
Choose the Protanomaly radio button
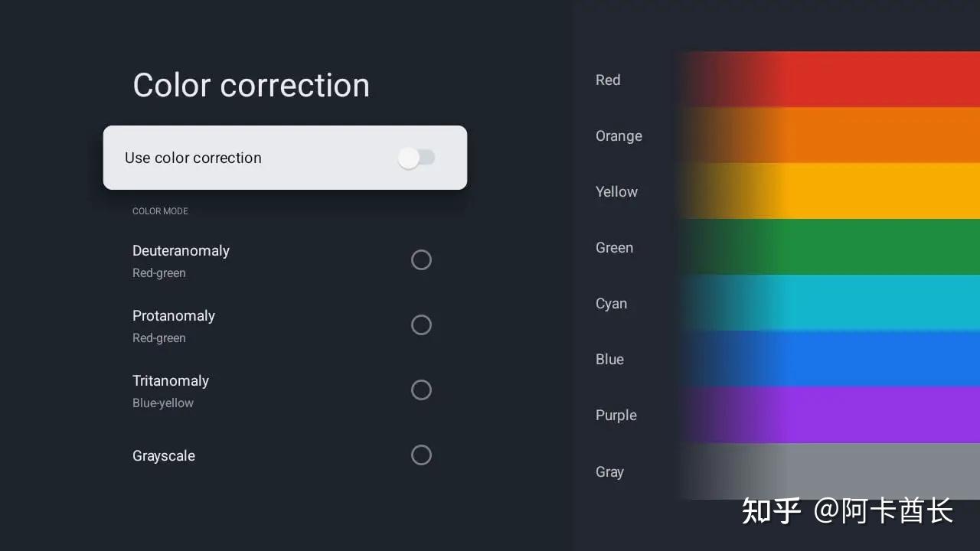tap(421, 325)
